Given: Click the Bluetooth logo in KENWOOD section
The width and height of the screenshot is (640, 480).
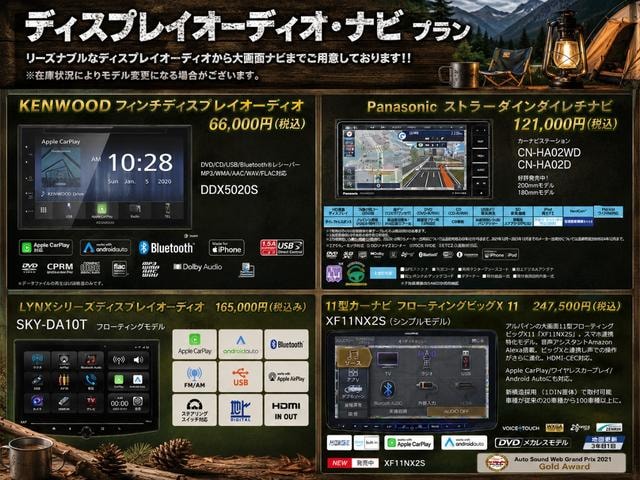Looking at the screenshot, I should [x=166, y=248].
